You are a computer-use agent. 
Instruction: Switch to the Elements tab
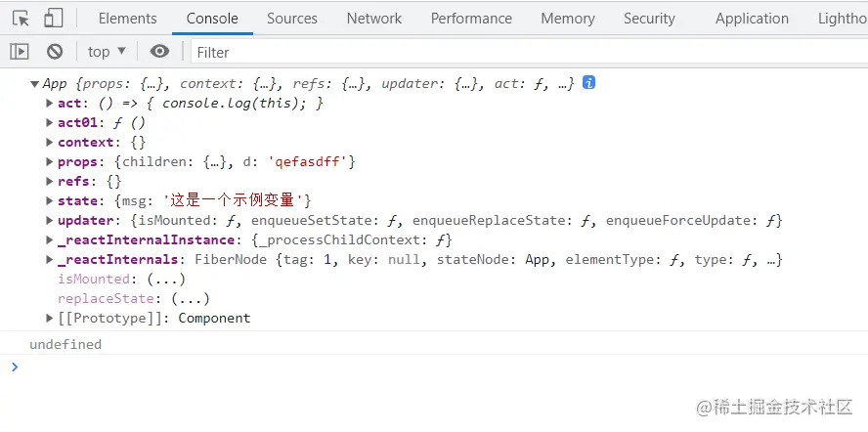(127, 19)
